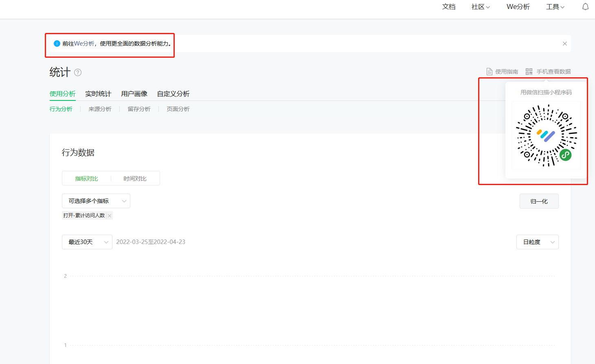Open the 最近30天 date range dropdown
595x364 pixels.
pos(87,242)
